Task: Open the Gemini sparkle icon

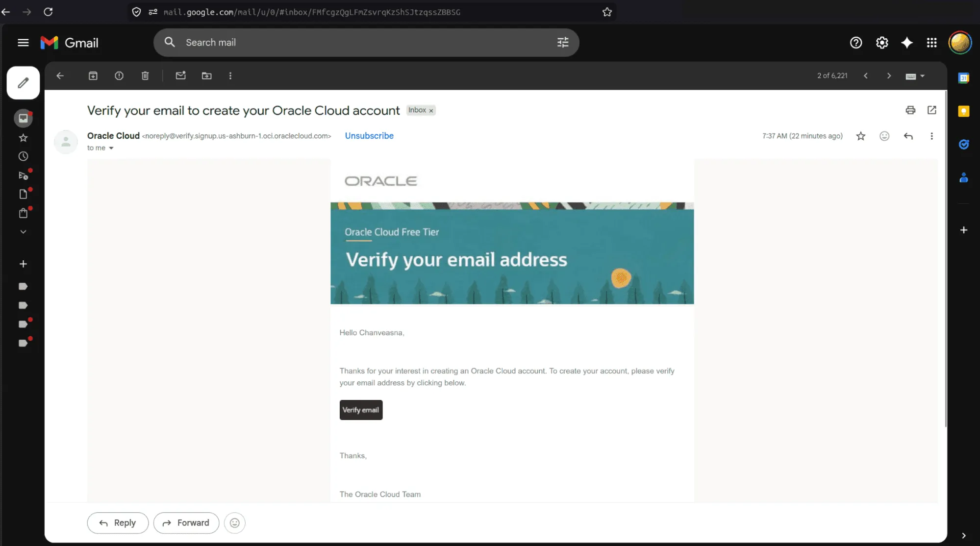Action: pyautogui.click(x=907, y=43)
